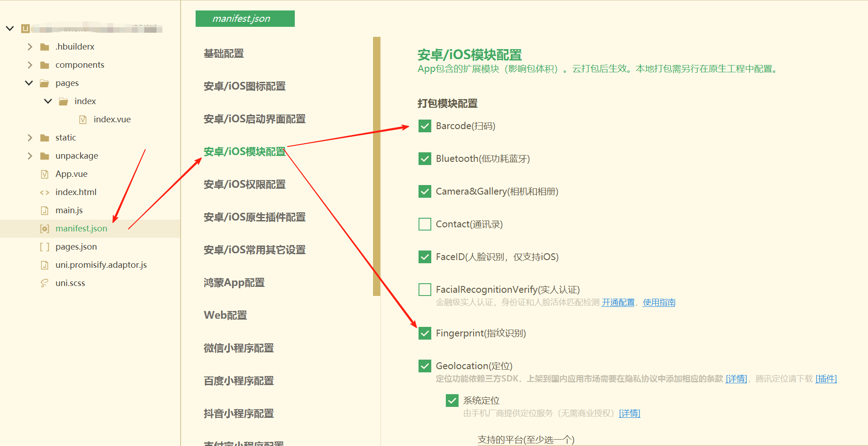
Task: Expand the unpackage folder
Action: coord(29,155)
